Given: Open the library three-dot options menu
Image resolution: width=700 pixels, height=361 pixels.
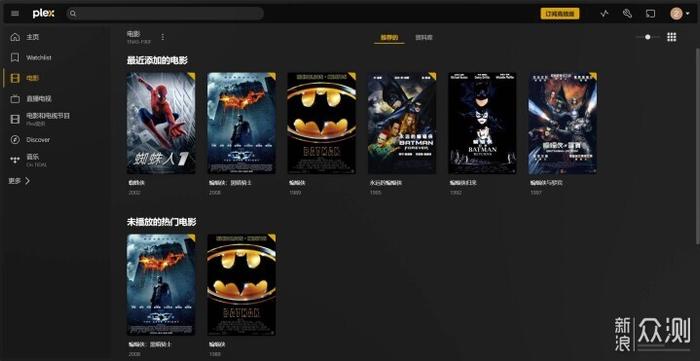Looking at the screenshot, I should click(x=162, y=37).
